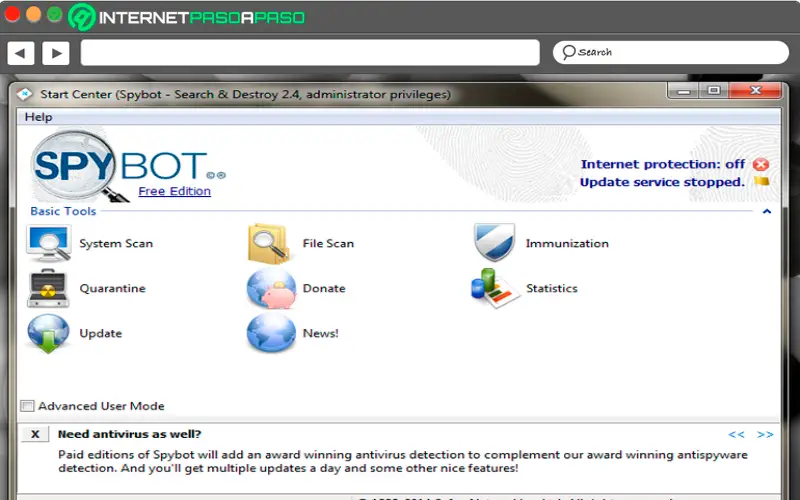Click the red macOS close dot
Screen dimensions: 800x500
tap(12, 14)
